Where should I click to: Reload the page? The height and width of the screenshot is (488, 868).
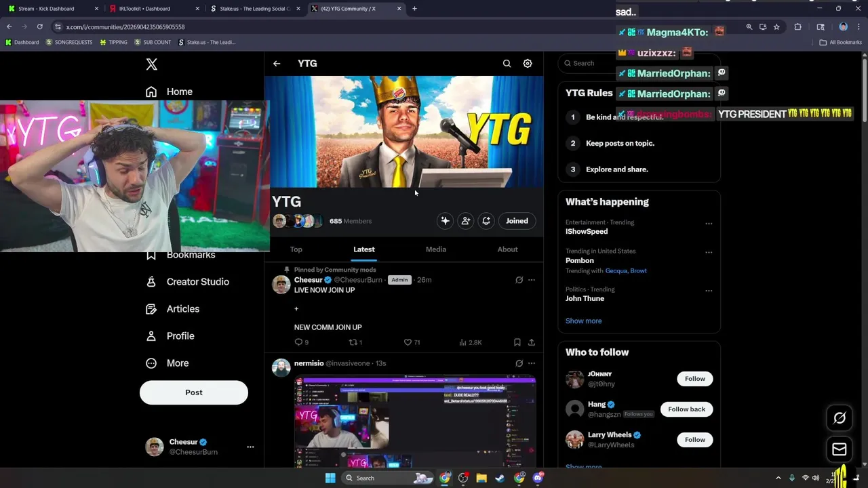tap(40, 26)
